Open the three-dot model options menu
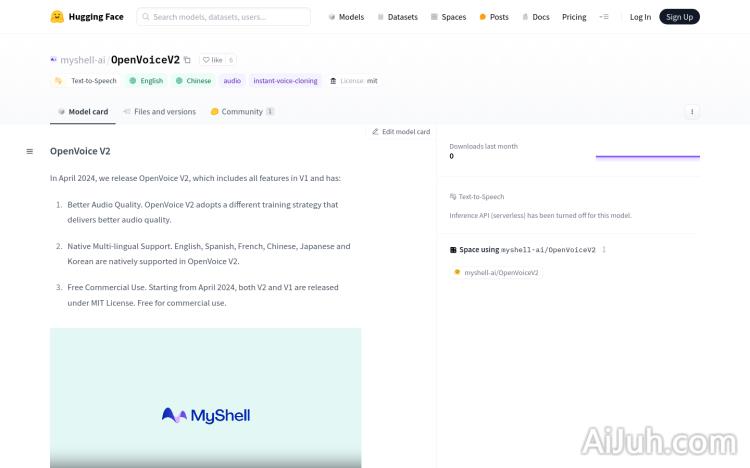The width and height of the screenshot is (750, 468). coord(692,112)
